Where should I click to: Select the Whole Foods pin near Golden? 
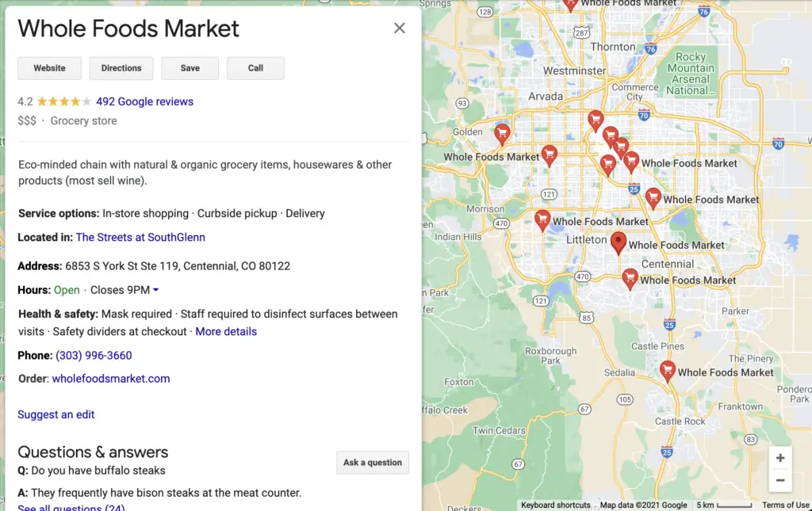click(x=502, y=135)
